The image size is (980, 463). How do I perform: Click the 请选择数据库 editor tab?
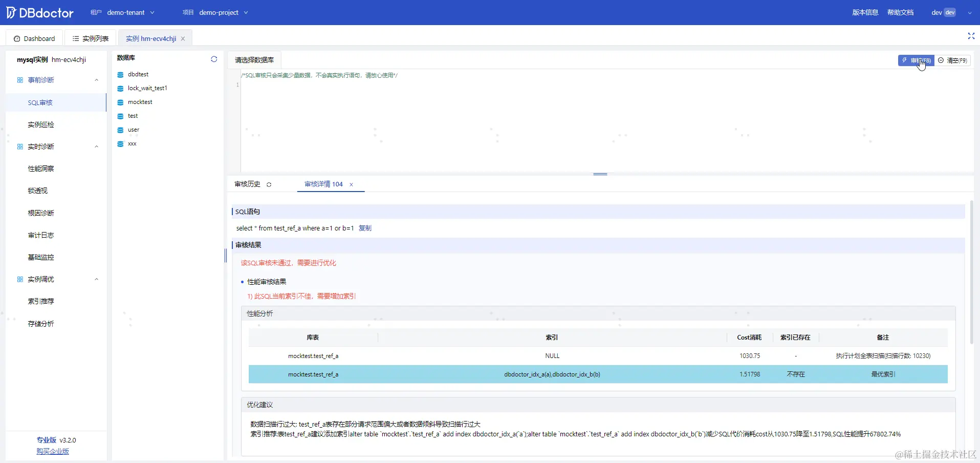pyautogui.click(x=254, y=60)
